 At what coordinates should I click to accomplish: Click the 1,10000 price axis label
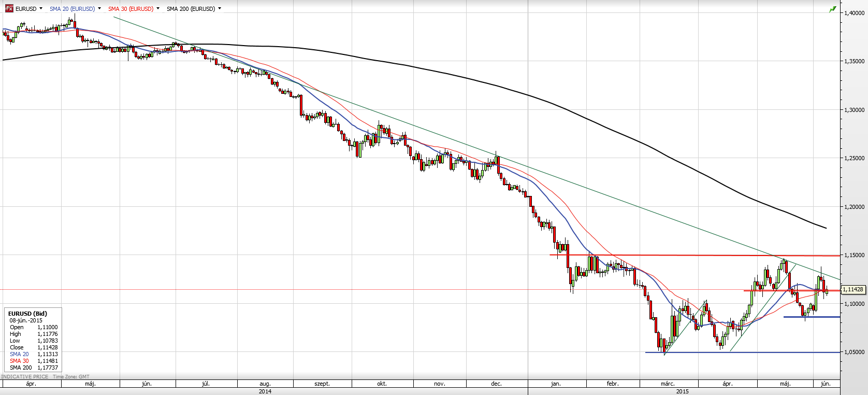coord(855,304)
